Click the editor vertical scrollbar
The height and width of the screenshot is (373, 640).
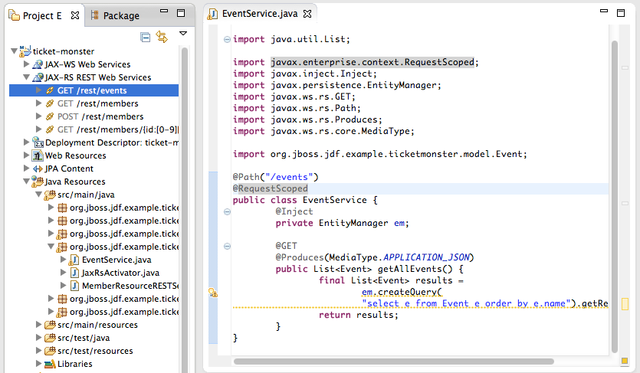tap(614, 197)
